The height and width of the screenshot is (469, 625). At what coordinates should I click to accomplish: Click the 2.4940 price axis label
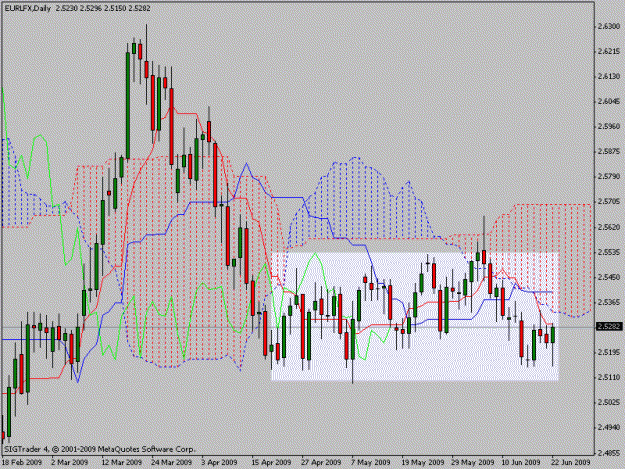click(x=609, y=428)
